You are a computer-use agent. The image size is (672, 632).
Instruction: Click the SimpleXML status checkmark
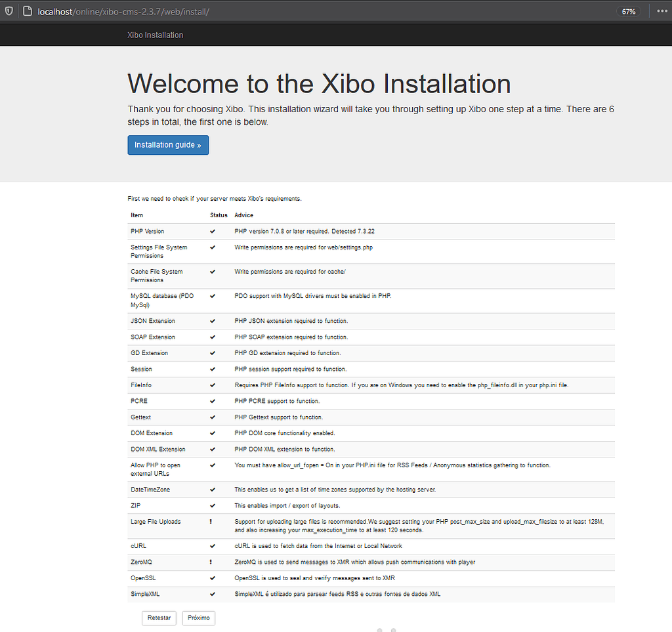(x=213, y=594)
